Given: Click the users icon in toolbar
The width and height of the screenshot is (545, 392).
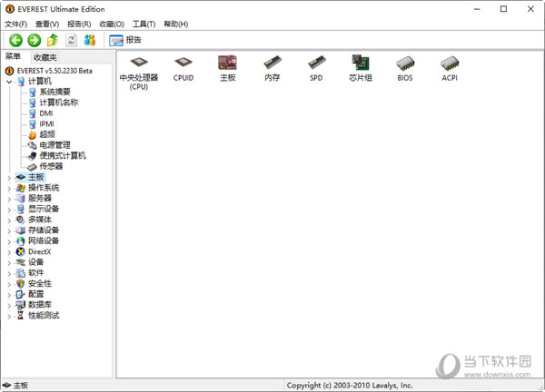Looking at the screenshot, I should tap(90, 40).
